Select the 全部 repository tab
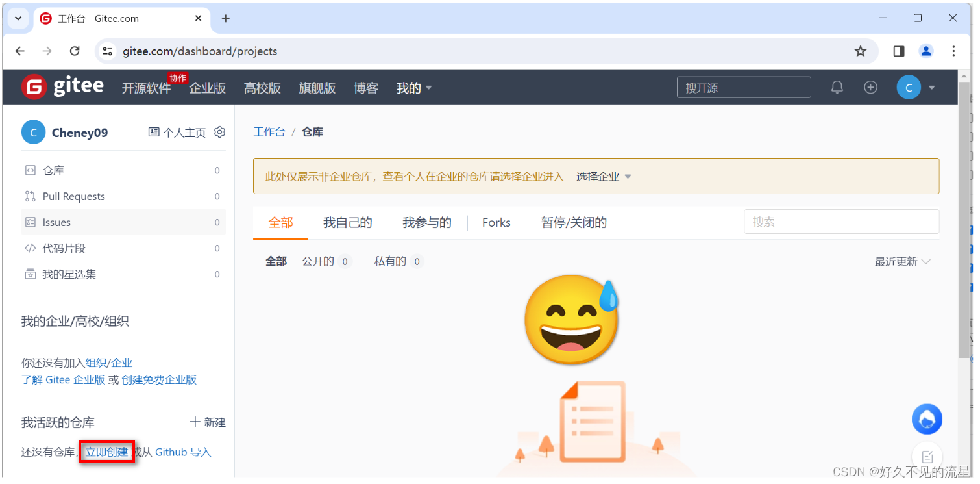980x484 pixels. coord(281,223)
